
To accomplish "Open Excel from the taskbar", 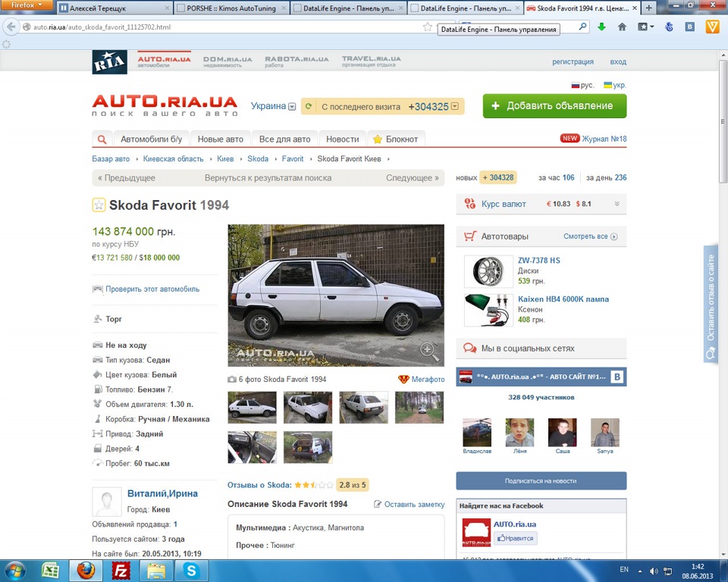I will pos(50,571).
